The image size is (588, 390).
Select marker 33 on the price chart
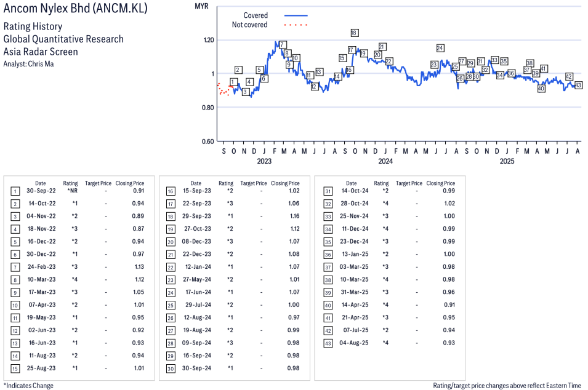pos(494,60)
